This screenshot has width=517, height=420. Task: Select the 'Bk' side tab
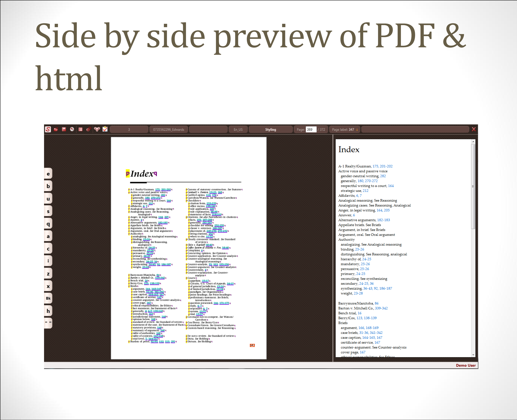(48, 298)
